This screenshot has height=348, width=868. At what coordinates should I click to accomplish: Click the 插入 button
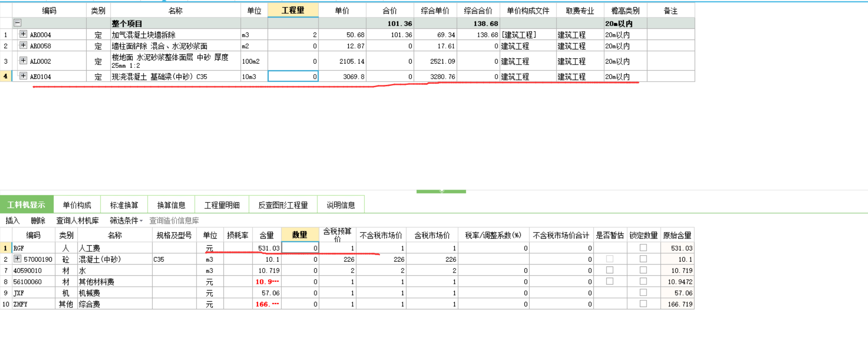[x=13, y=220]
